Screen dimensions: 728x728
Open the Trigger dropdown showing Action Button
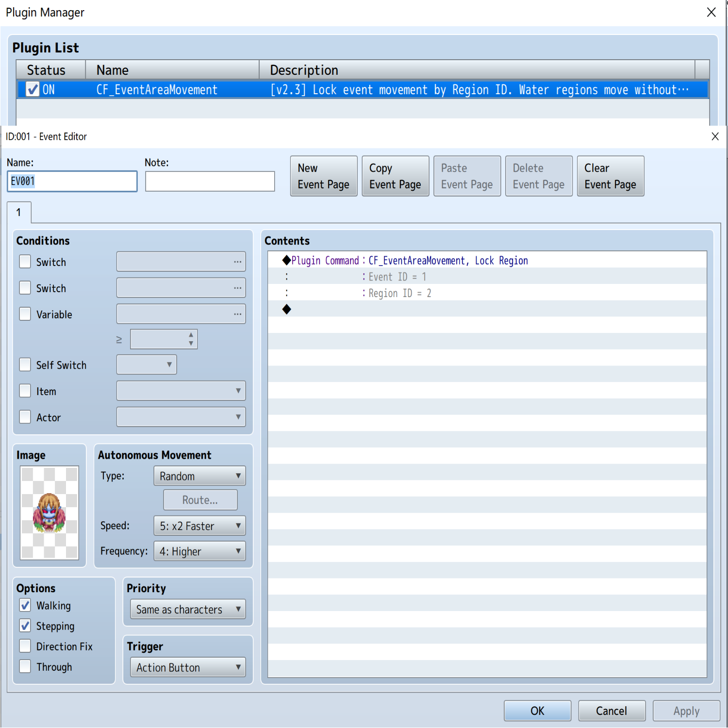tap(188, 667)
